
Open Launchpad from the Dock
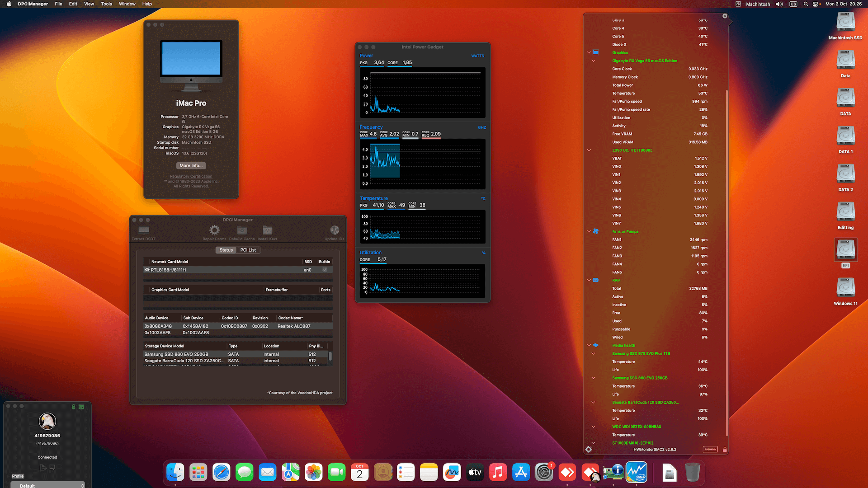tap(198, 472)
